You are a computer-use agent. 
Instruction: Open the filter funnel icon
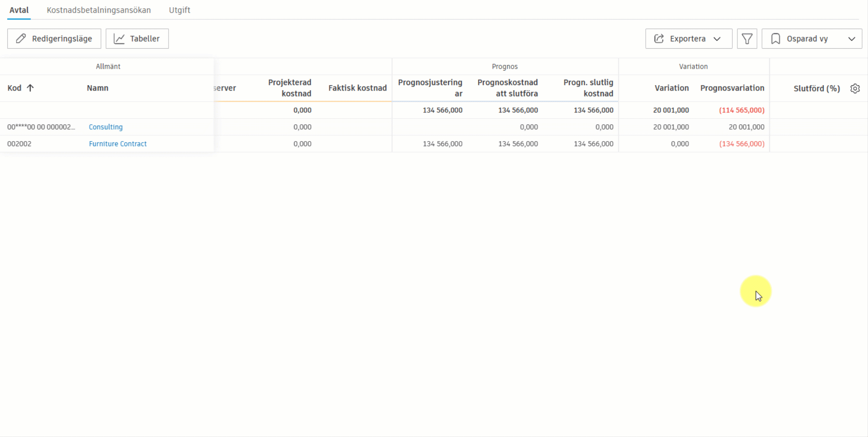[x=747, y=39]
